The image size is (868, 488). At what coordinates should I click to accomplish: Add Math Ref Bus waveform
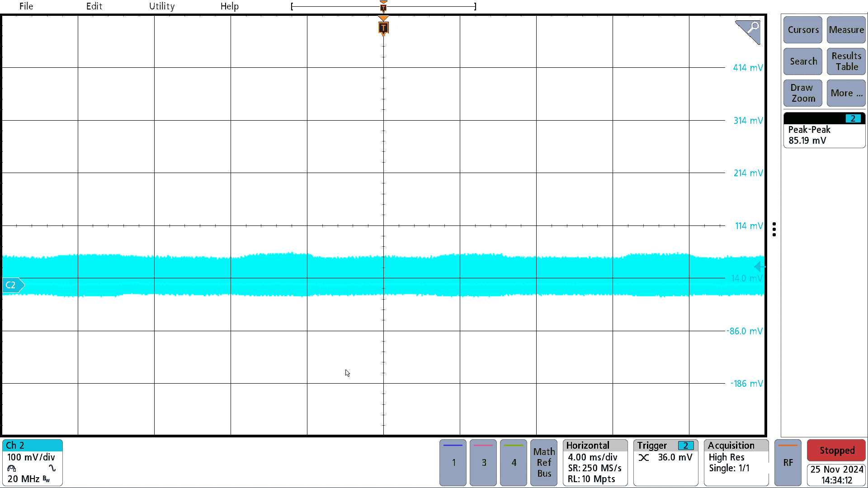[x=544, y=463]
